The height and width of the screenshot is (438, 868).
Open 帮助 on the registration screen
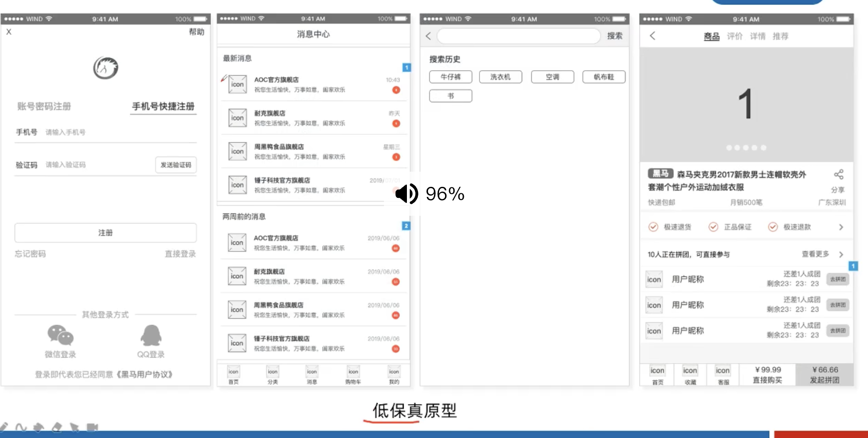pyautogui.click(x=197, y=32)
